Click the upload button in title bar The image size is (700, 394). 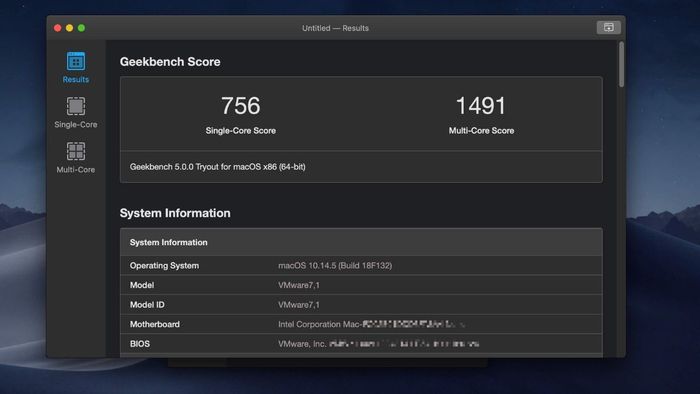pyautogui.click(x=608, y=28)
